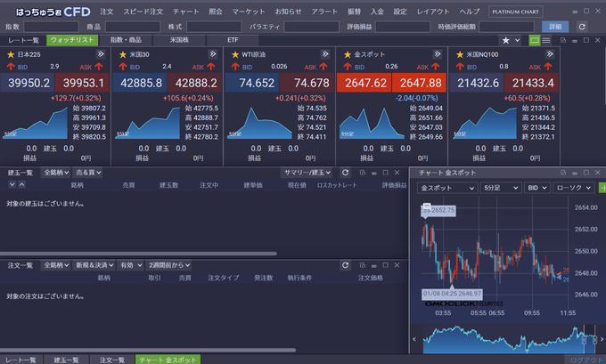The height and width of the screenshot is (364, 606).
Task: Click the chart navigator right arrow
Action: point(602,339)
